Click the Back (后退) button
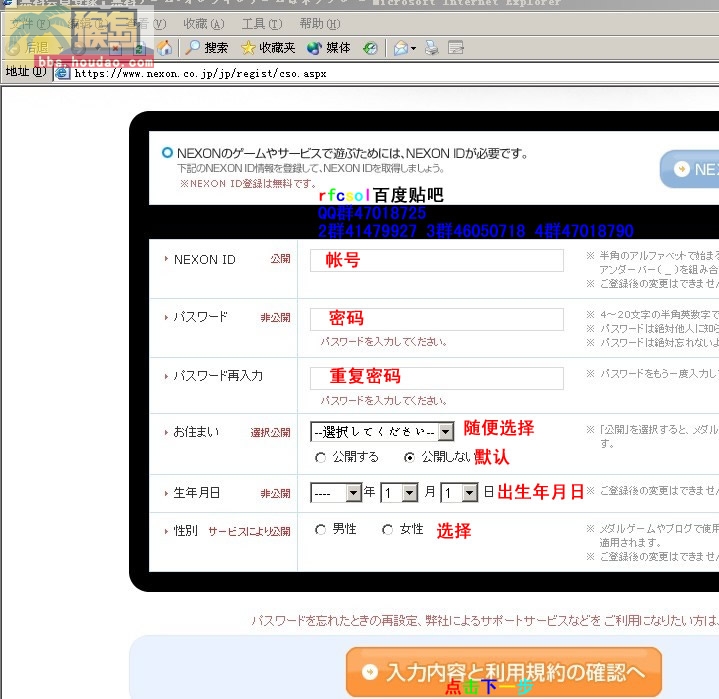The width and height of the screenshot is (719, 699). [x=28, y=48]
